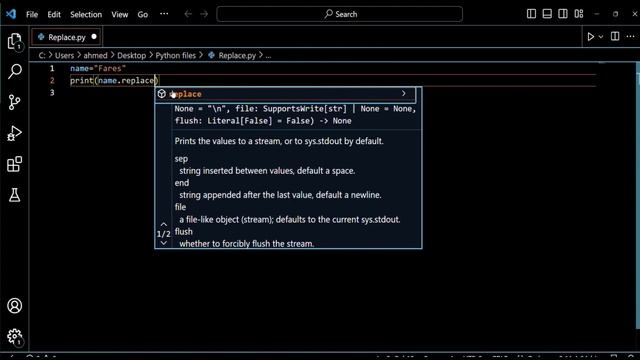
Task: Click line number 3 in gutter
Action: coord(52,93)
